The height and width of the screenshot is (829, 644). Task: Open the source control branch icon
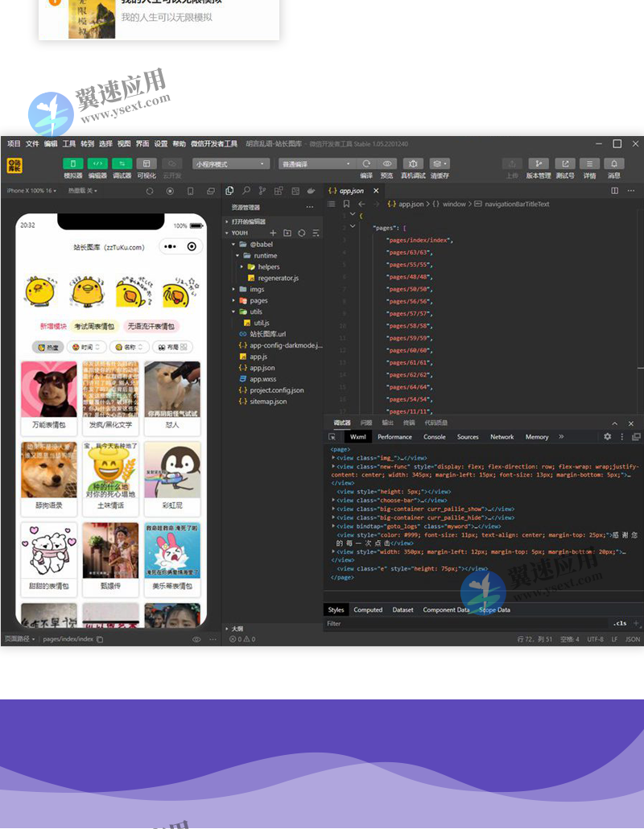[x=262, y=191]
